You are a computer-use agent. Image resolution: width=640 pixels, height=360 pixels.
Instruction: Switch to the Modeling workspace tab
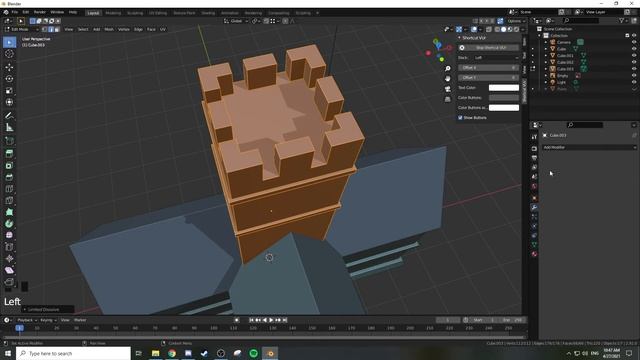[113, 13]
